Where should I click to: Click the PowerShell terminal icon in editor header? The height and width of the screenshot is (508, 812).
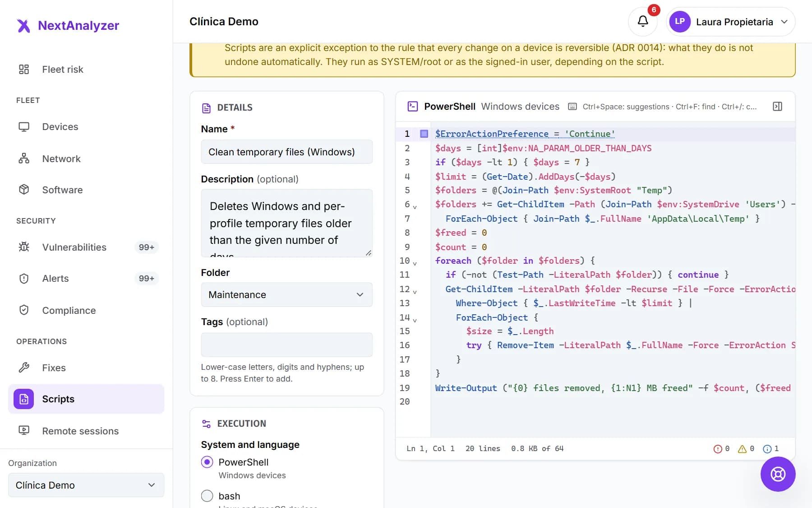coord(412,107)
